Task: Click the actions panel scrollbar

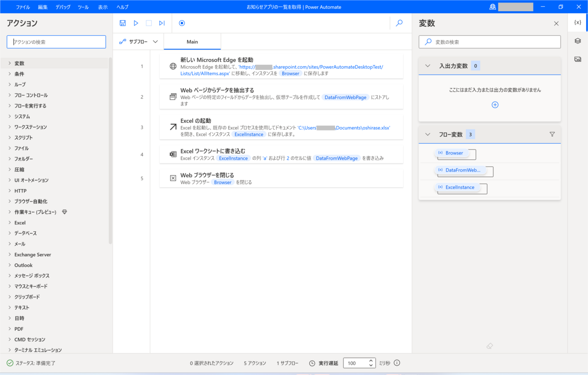Action: (x=110, y=151)
